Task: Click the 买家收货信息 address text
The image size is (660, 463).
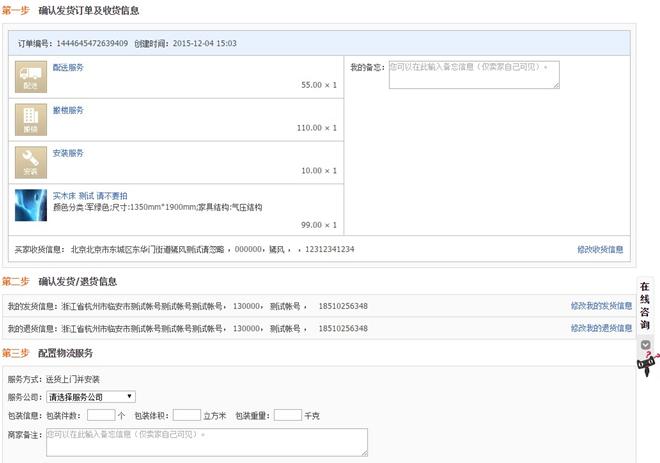Action: tap(147, 250)
